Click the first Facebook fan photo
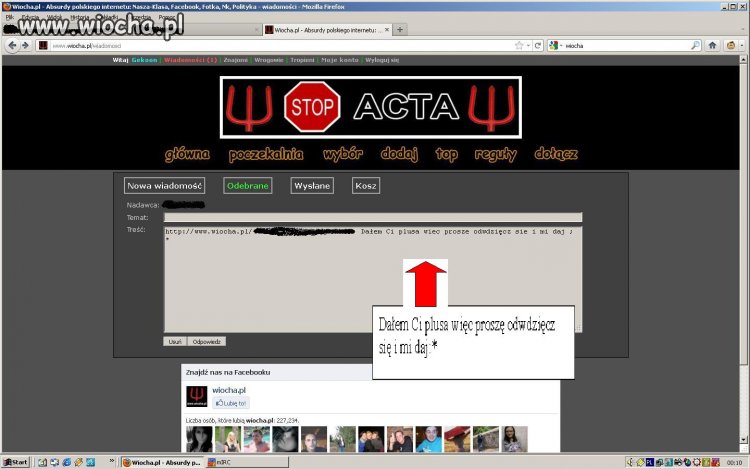 click(x=199, y=439)
